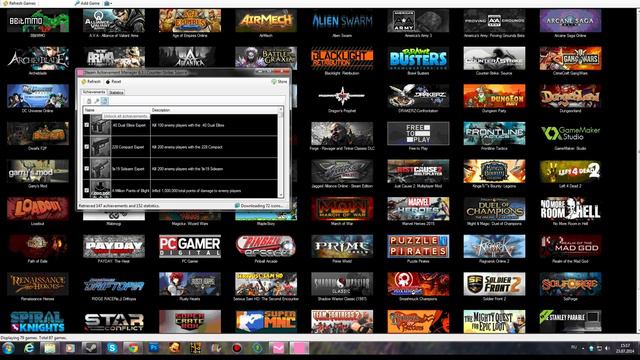This screenshot has height=360, width=640.
Task: Click Refresh in the achievement manager dialog
Action: [91, 82]
